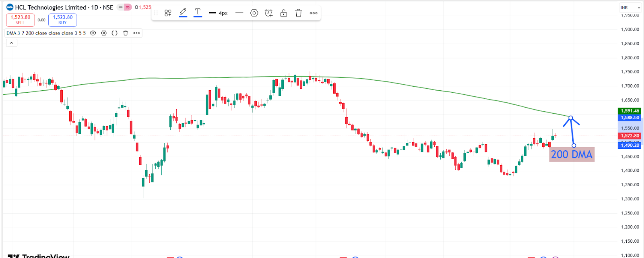Click the 1,523.80 SELL button

[20, 20]
